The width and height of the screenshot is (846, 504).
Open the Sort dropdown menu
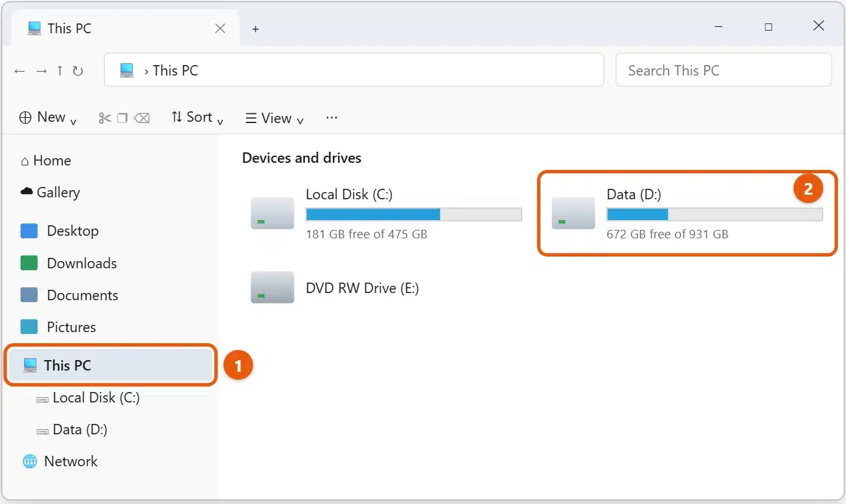click(197, 117)
